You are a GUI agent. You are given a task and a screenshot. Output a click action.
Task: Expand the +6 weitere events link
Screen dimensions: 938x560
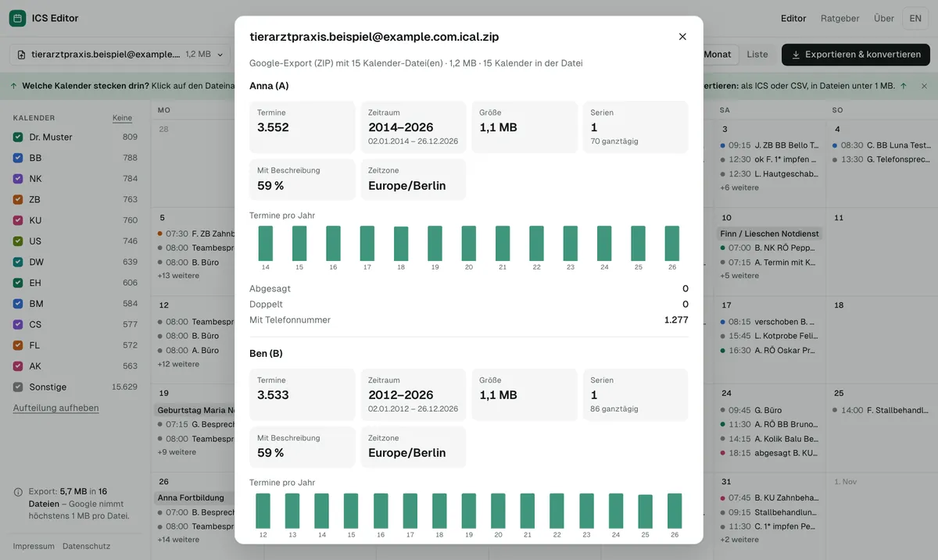point(739,187)
